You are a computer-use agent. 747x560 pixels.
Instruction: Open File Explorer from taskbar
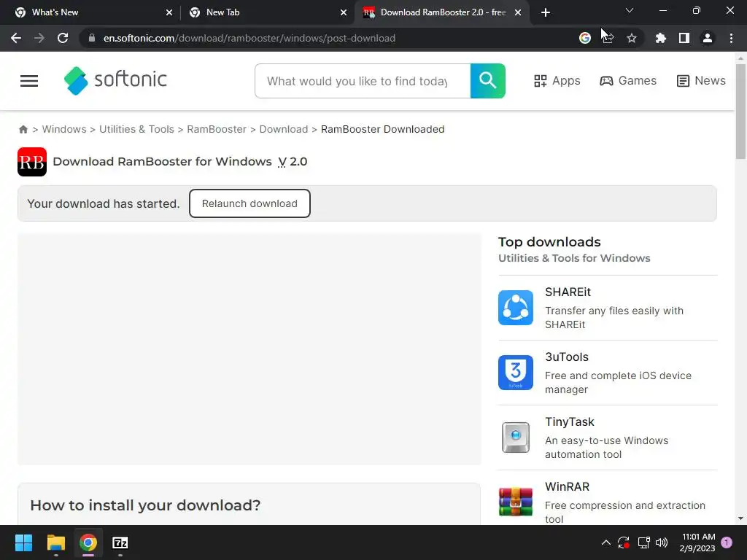pyautogui.click(x=55, y=542)
